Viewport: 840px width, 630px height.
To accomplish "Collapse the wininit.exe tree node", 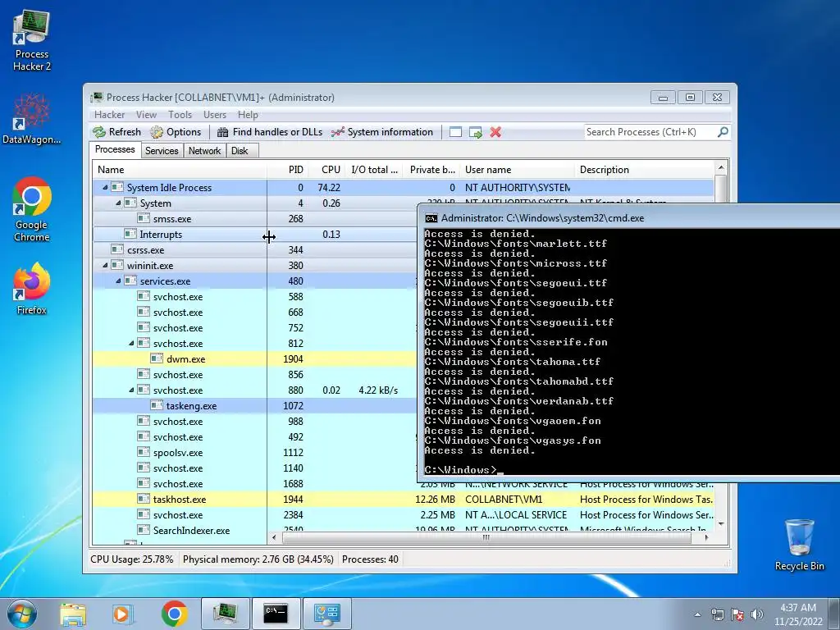I will (x=106, y=265).
